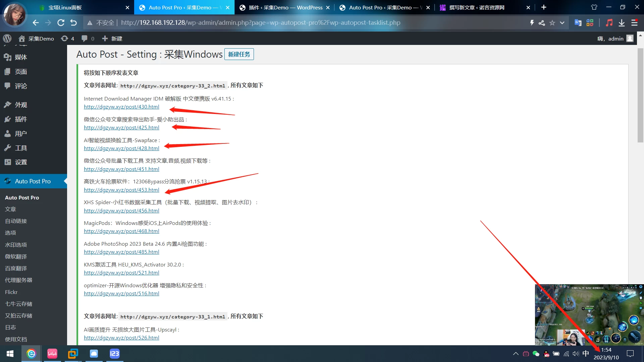Image resolution: width=644 pixels, height=362 pixels.
Task: Open link post/451.html
Action: [121, 169]
